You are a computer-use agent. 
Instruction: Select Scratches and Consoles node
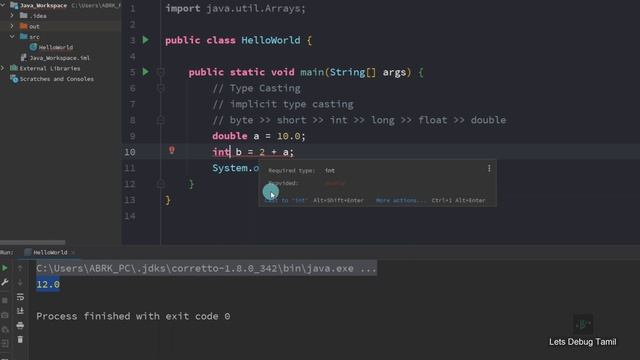(x=57, y=79)
